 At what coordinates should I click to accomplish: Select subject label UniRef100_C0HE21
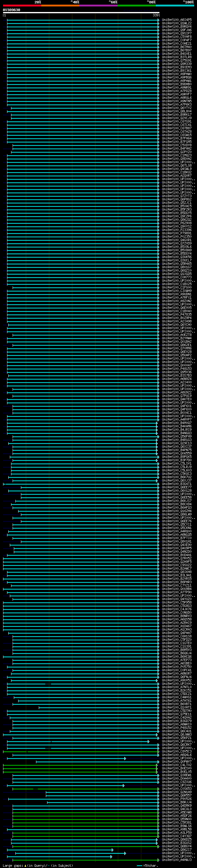[x=177, y=43]
